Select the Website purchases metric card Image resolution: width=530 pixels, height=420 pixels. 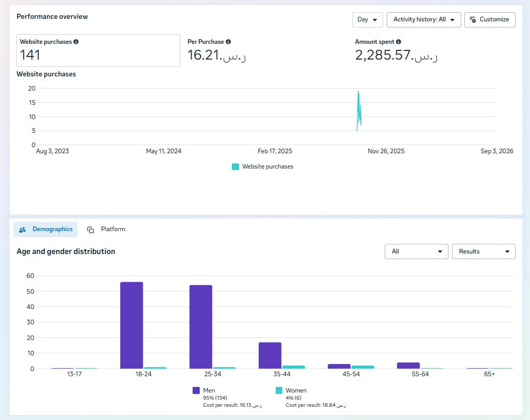pyautogui.click(x=98, y=50)
